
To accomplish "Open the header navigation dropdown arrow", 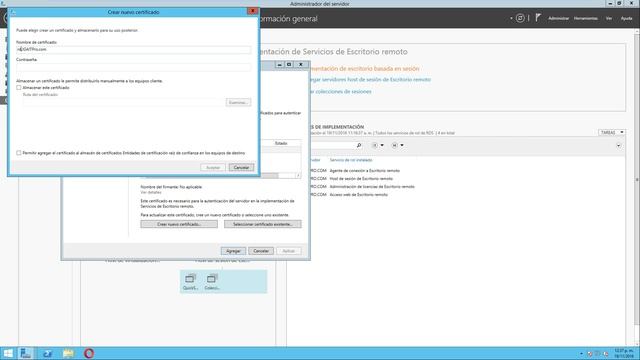I will click(511, 18).
